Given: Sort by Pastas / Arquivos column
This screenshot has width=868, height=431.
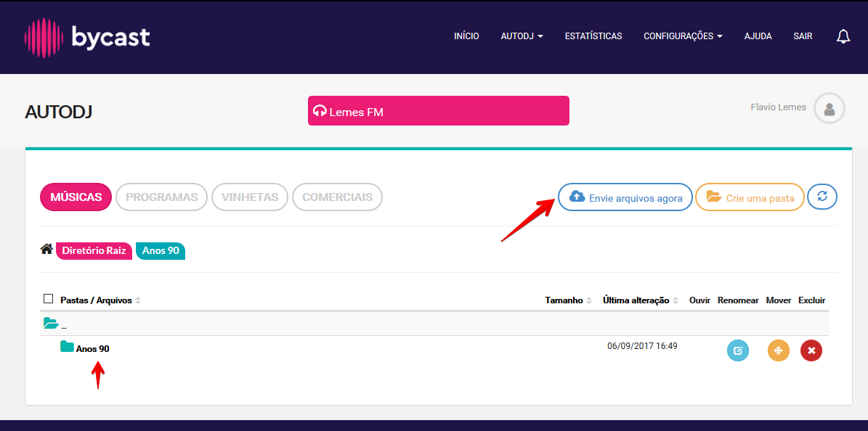Looking at the screenshot, I should point(100,300).
